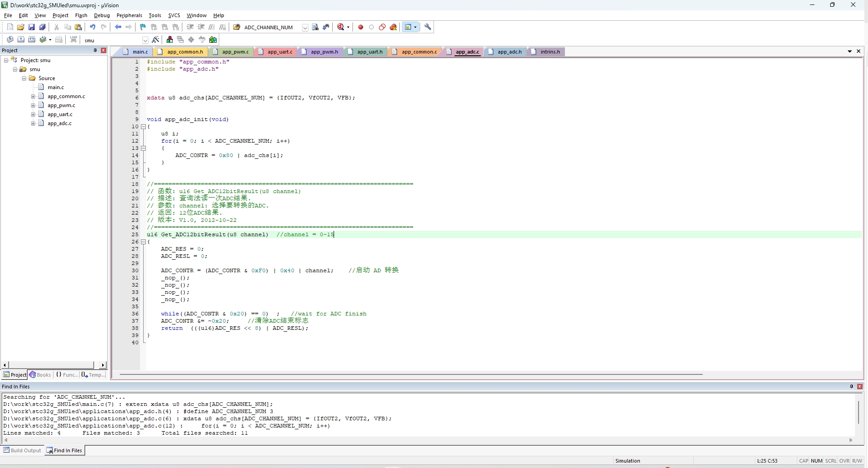868x468 pixels.
Task: Switch to the main.c editor tab
Action: [x=136, y=52]
